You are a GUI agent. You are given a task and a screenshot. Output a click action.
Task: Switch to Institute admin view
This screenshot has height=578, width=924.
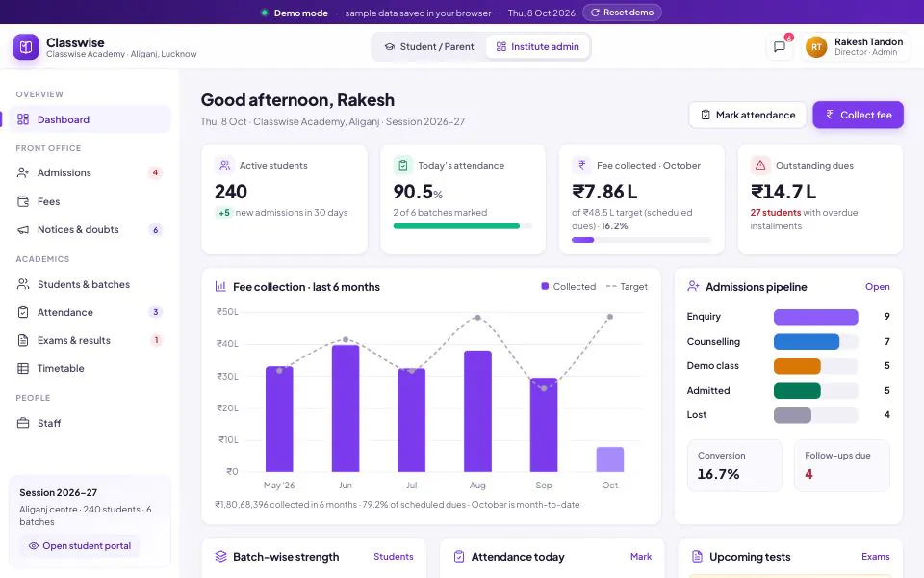[537, 46]
